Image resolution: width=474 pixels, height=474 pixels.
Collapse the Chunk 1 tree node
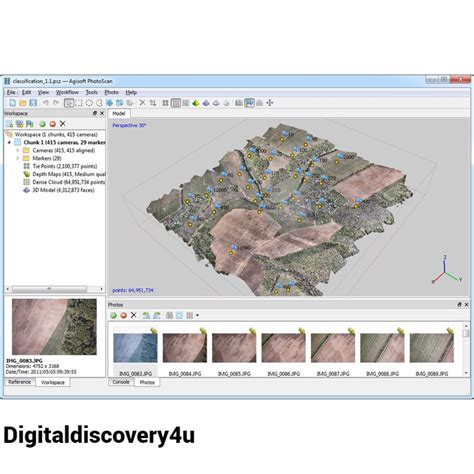click(9, 142)
